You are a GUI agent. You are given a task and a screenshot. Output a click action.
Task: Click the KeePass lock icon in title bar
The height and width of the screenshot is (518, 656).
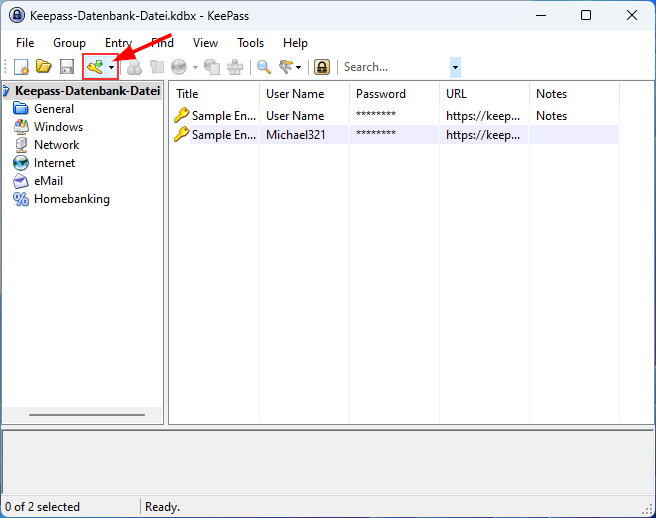pos(17,15)
